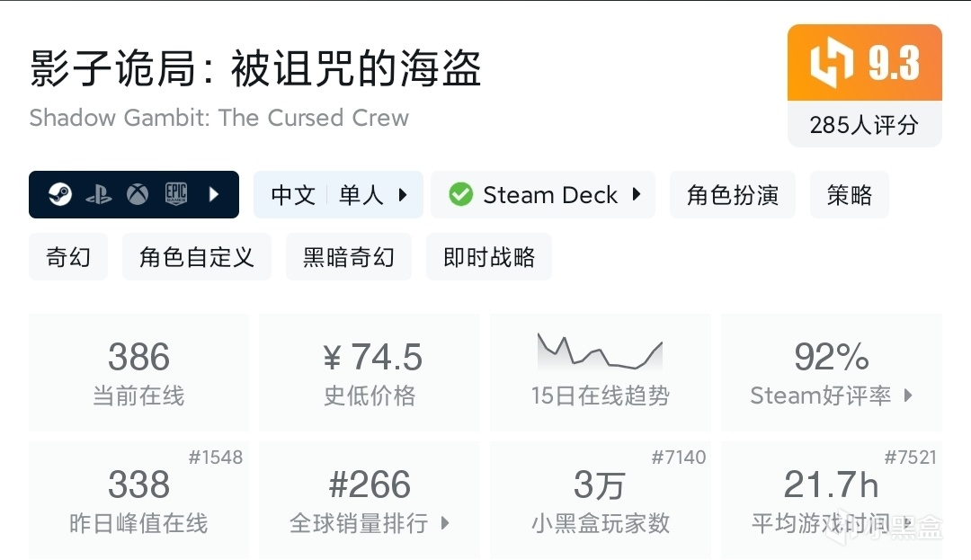971x560 pixels.
Task: Expand the platforms list arrow
Action: coord(214,195)
